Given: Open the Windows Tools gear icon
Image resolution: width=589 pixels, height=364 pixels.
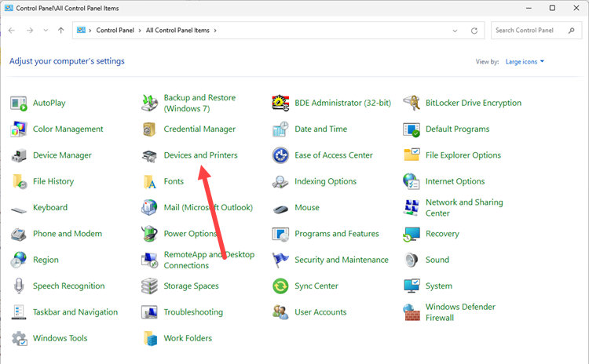Looking at the screenshot, I should point(18,338).
